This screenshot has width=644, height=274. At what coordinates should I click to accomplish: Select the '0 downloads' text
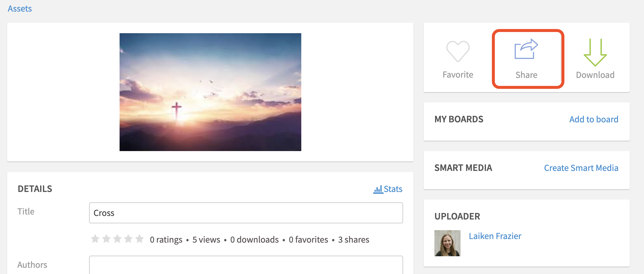point(255,240)
